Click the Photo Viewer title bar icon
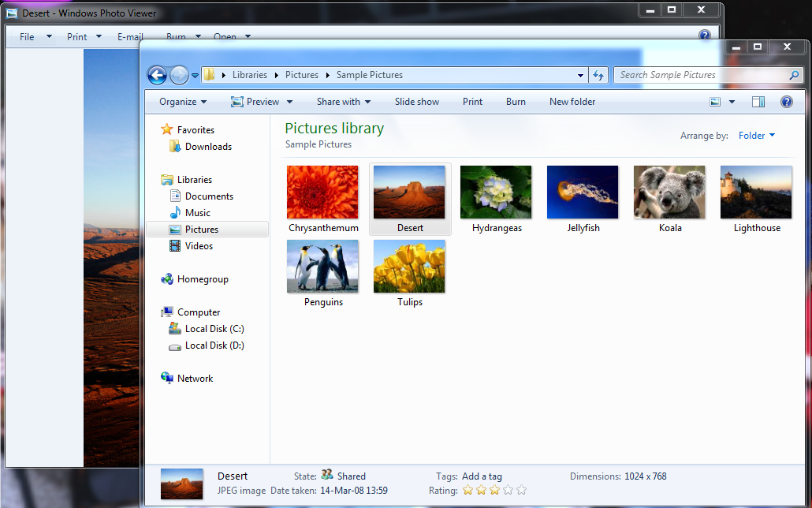The height and width of the screenshot is (508, 812). 12,13
